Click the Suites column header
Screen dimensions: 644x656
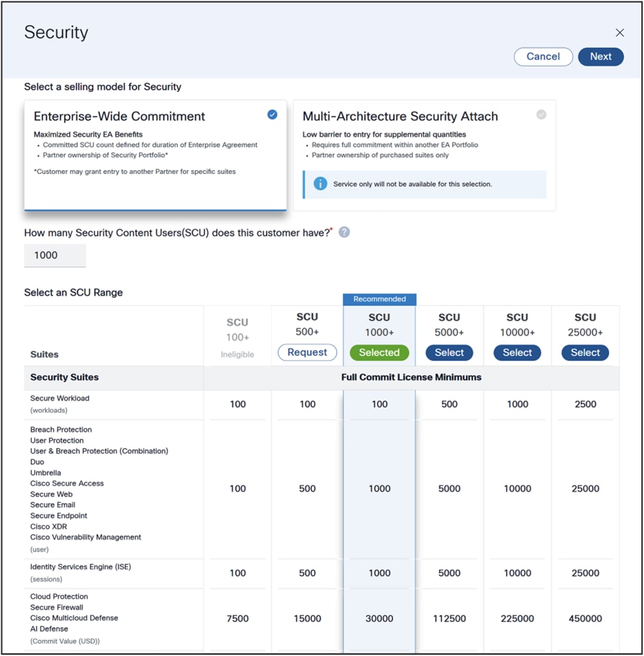click(44, 355)
